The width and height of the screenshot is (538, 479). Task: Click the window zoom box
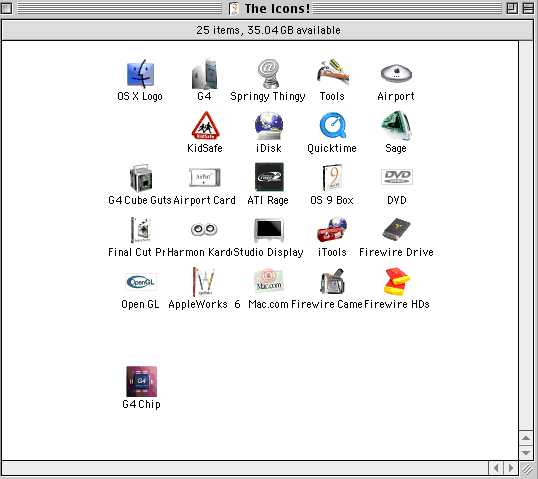[512, 8]
